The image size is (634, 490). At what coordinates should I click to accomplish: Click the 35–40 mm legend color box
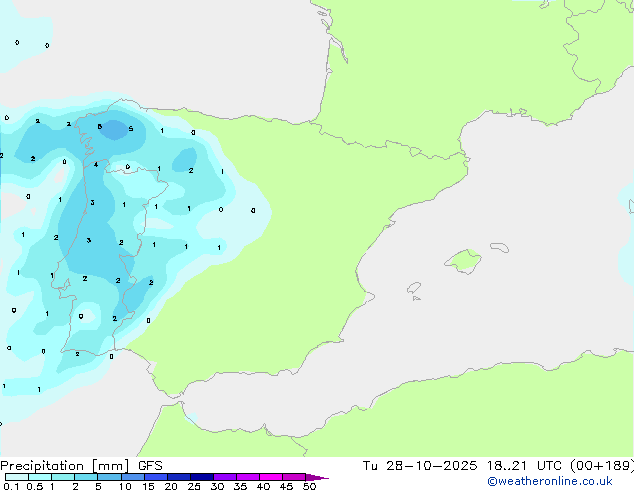248,477
